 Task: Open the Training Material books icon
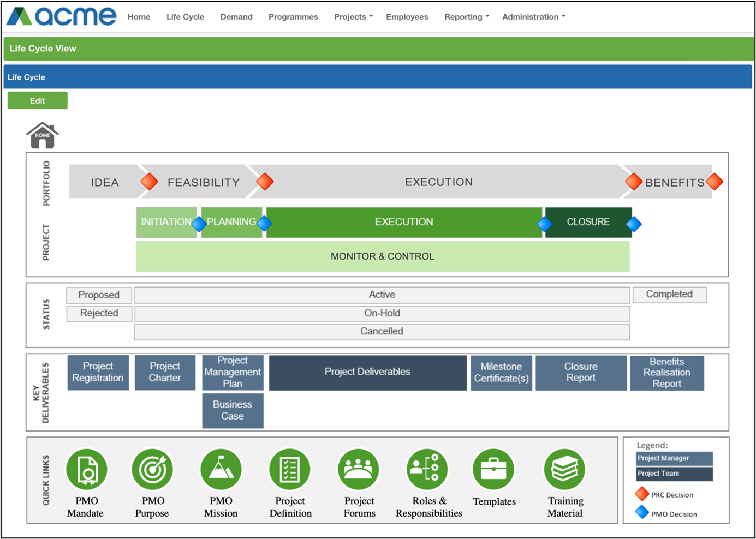[565, 469]
